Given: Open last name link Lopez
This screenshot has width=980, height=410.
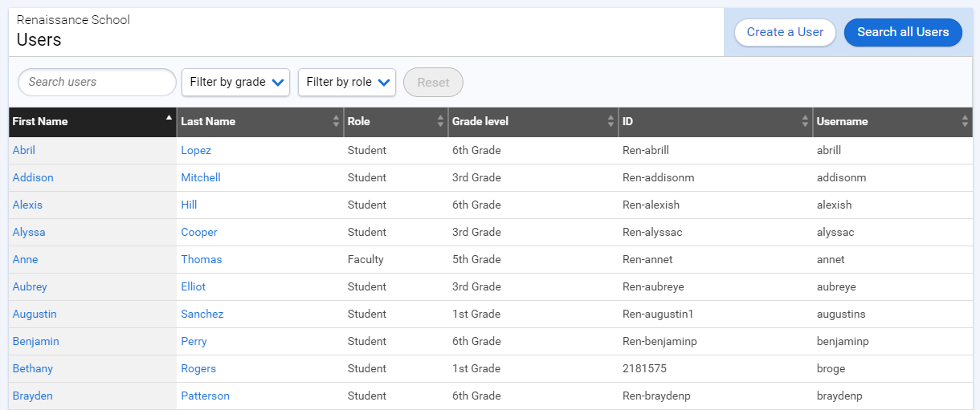Looking at the screenshot, I should click(196, 150).
